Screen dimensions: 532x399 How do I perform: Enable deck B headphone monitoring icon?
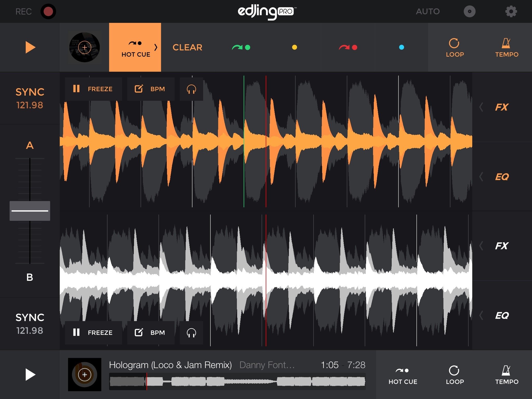[x=191, y=333]
